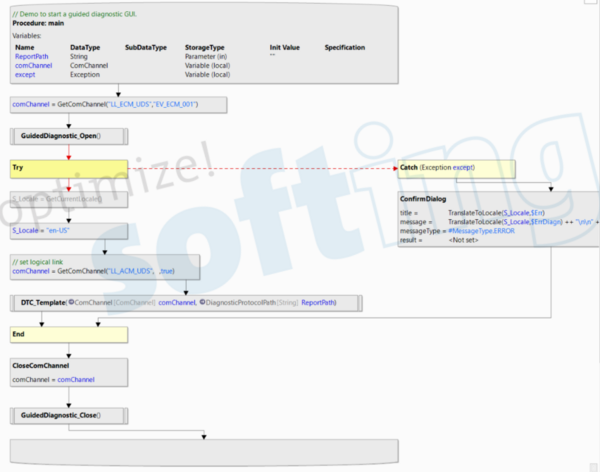Select the yellow Try block
Viewport: 600px width, 472px height.
point(69,169)
